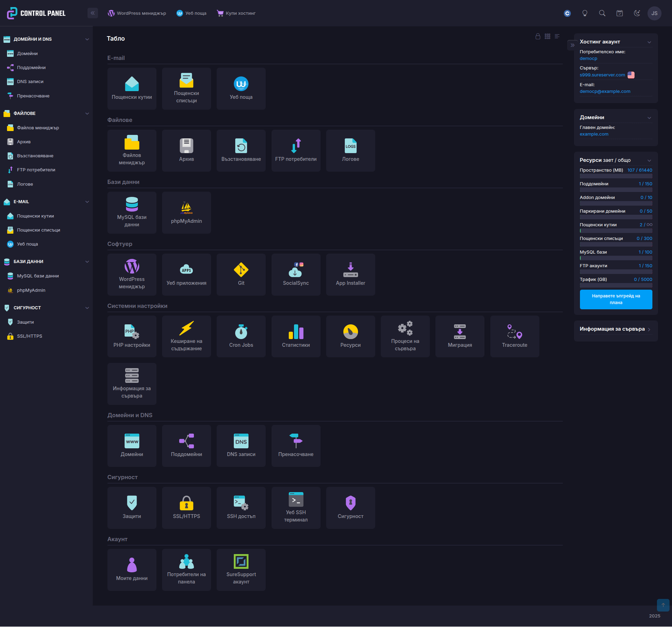Collapse the Хостинг акаунт panel

(649, 42)
